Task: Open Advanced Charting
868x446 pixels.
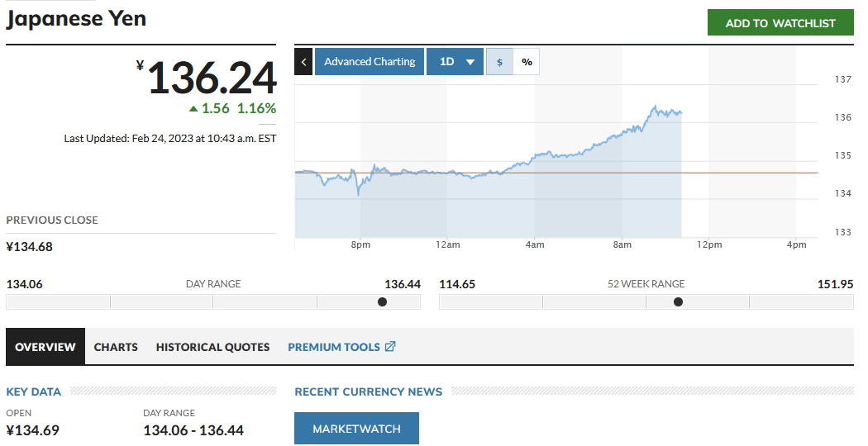Action: (370, 61)
